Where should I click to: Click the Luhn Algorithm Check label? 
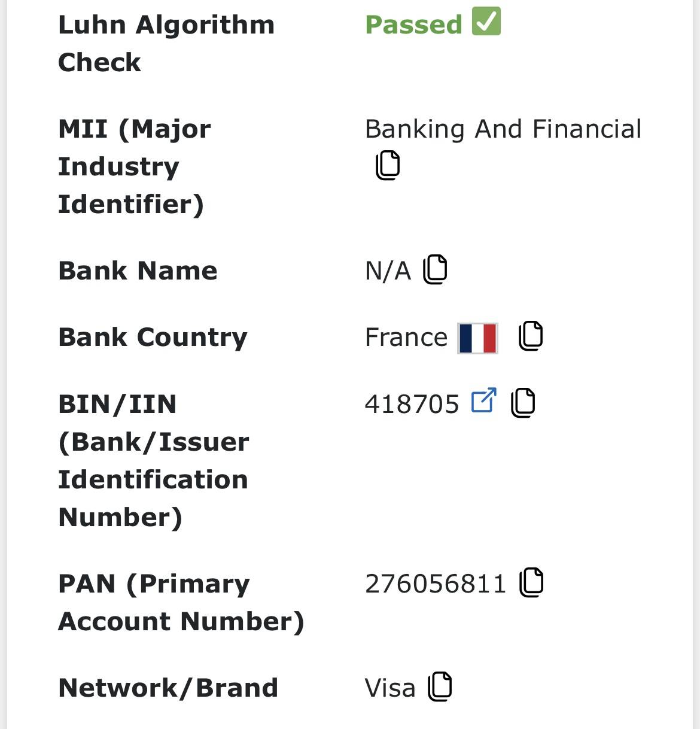166,44
